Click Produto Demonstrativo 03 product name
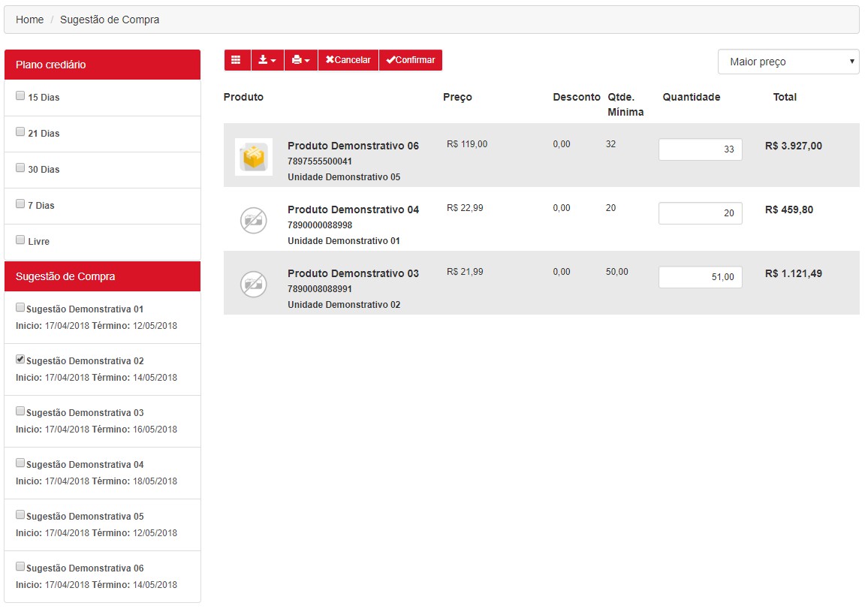 353,273
